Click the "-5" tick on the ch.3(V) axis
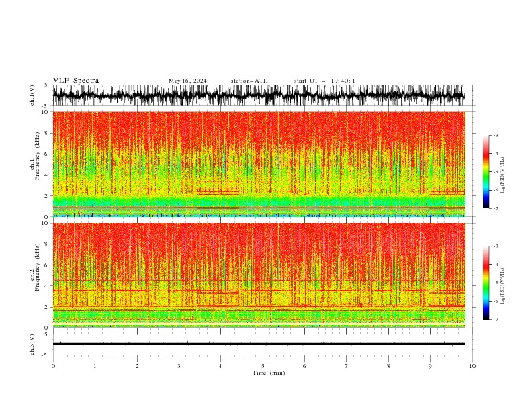Viewport: 532px width, 411px height. tap(46, 355)
